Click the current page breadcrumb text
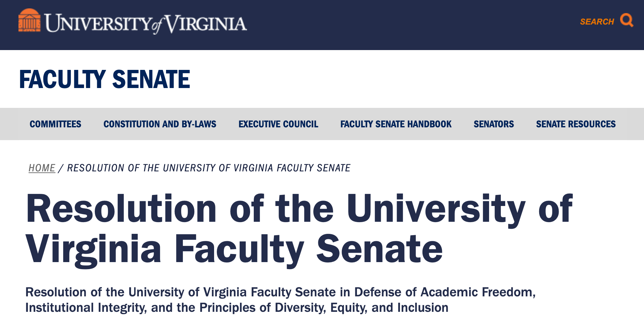The width and height of the screenshot is (644, 334). point(208,168)
